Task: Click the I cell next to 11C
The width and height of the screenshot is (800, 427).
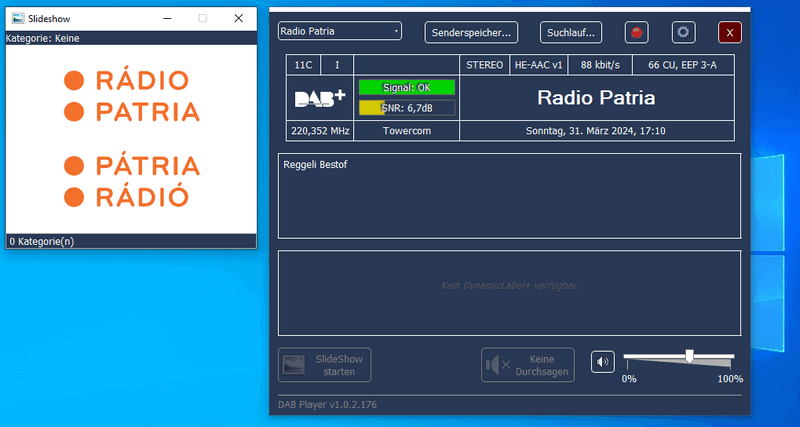Action: tap(337, 65)
